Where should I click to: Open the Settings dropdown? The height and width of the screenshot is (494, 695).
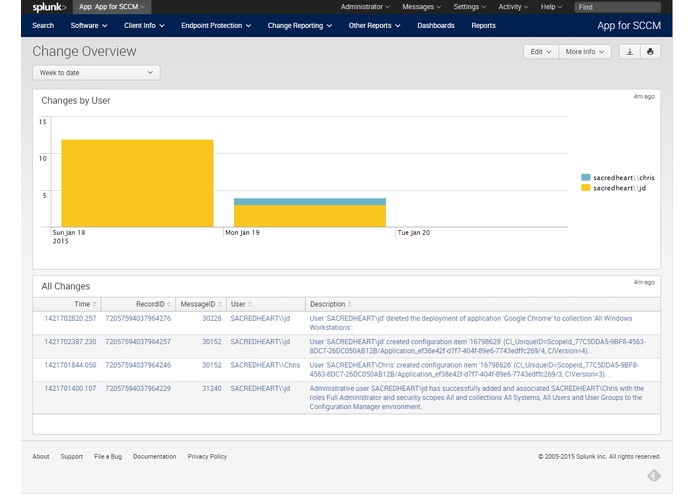click(x=469, y=7)
